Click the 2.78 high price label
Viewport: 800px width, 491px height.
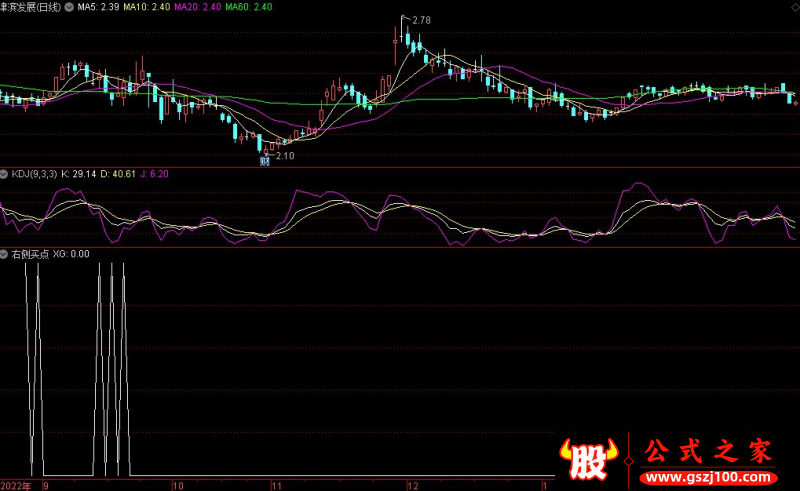(421, 20)
